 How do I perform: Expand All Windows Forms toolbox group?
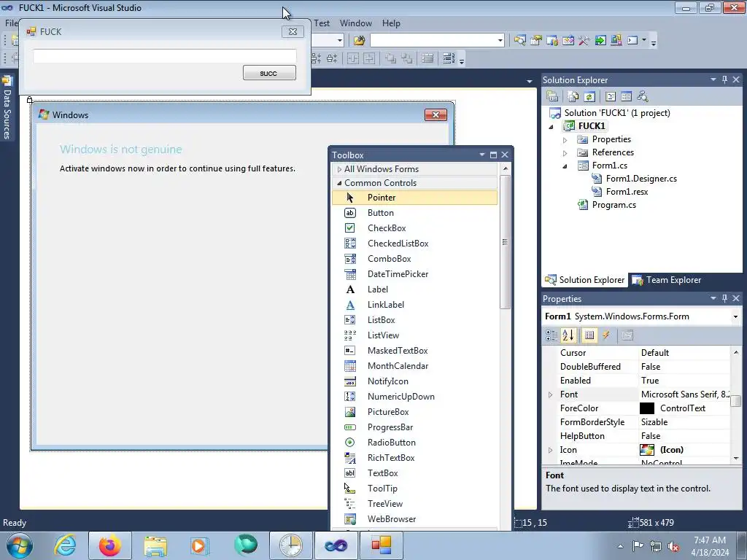tap(339, 169)
